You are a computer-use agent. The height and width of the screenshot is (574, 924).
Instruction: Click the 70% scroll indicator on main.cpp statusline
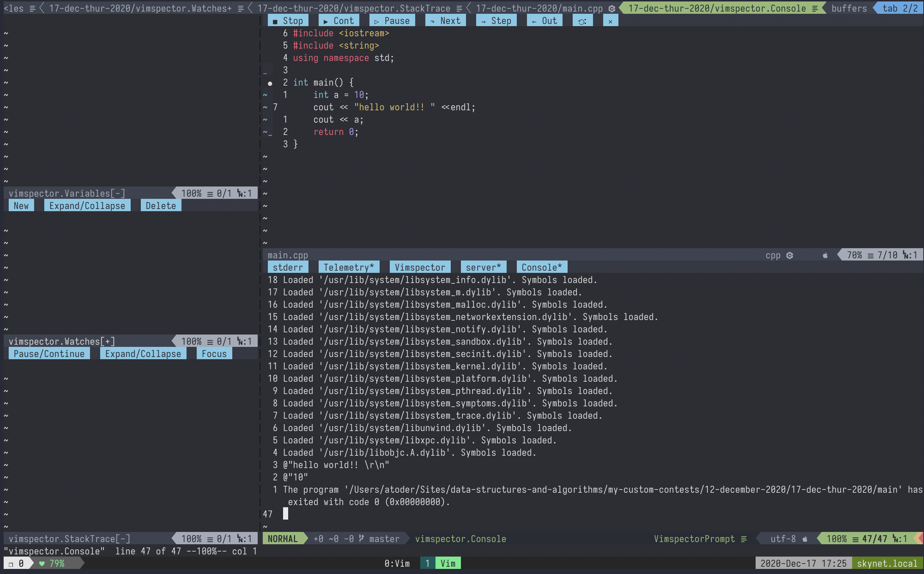[x=855, y=255]
